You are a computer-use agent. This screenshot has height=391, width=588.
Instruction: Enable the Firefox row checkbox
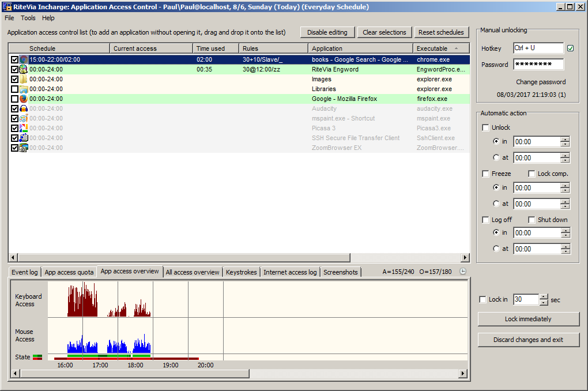click(14, 99)
